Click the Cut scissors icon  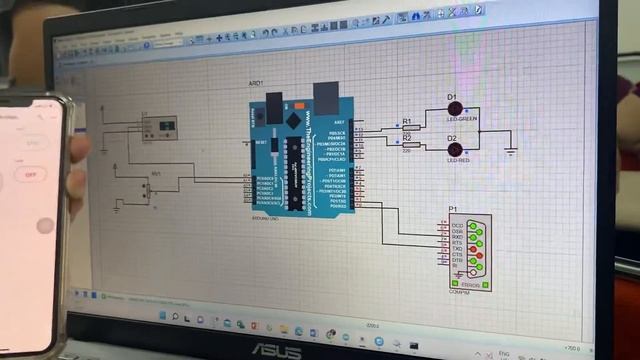tap(286, 31)
